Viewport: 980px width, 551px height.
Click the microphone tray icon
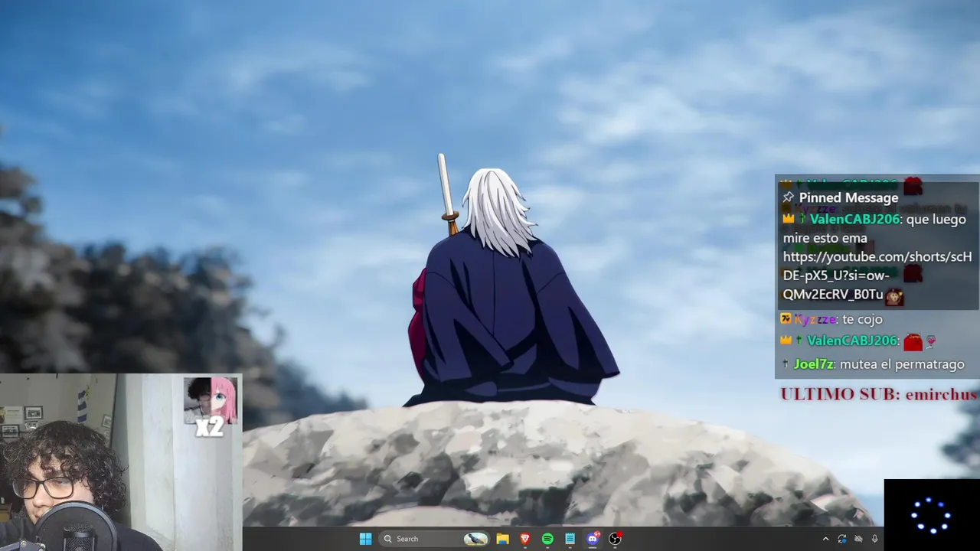874,539
